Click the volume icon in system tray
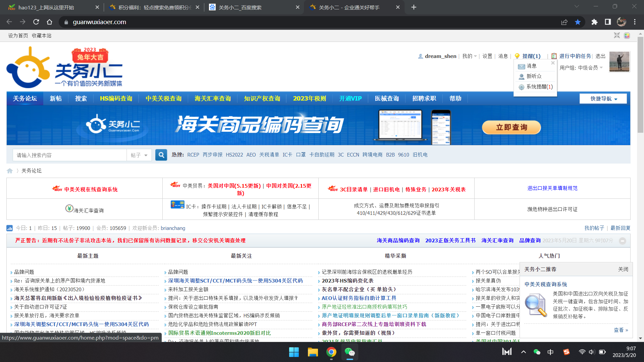Screen dimensions: 644x362 click(592, 352)
